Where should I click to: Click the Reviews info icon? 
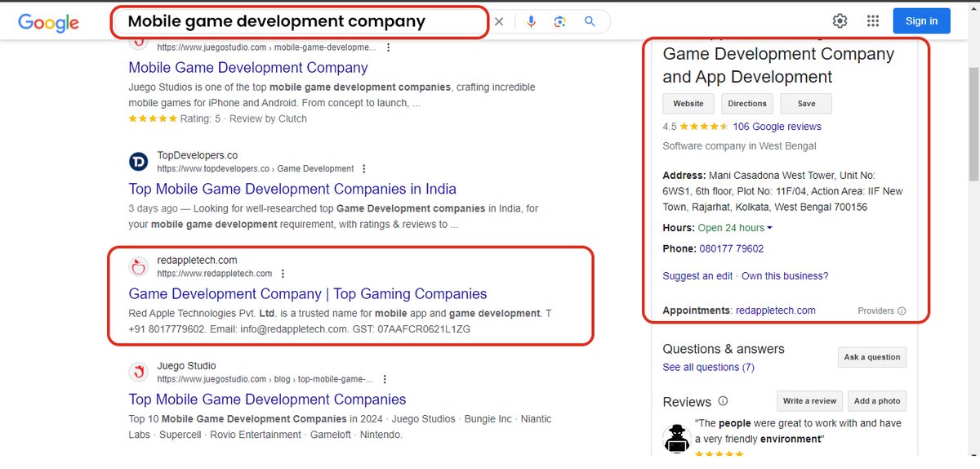[x=723, y=402]
